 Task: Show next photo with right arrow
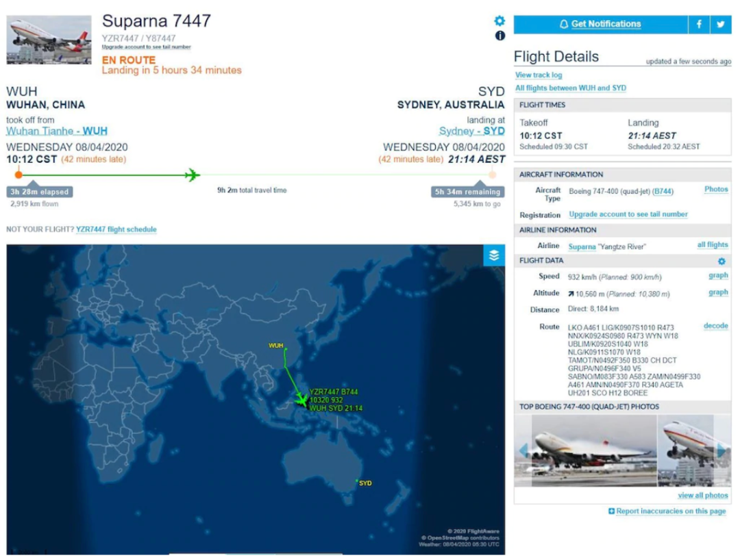(x=722, y=450)
